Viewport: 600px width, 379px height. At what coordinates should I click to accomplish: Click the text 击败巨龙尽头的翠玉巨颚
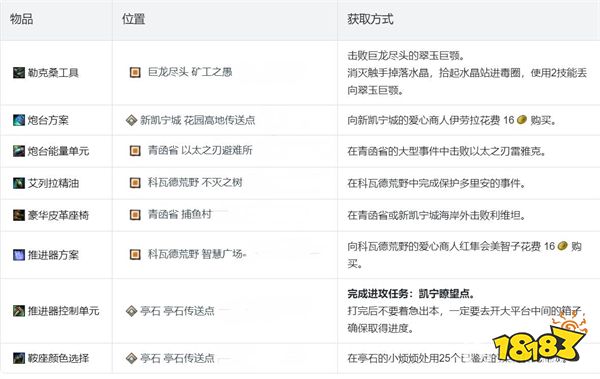pos(406,56)
